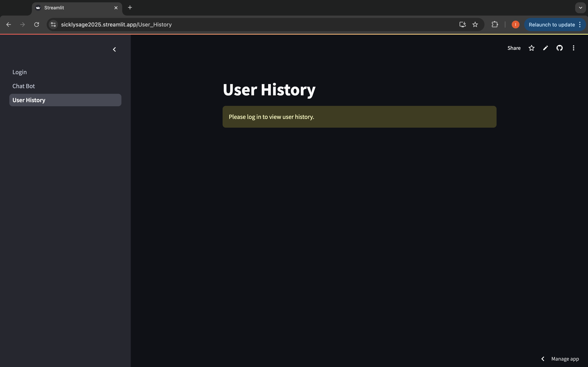Go to the Chat Bot page

click(x=24, y=86)
